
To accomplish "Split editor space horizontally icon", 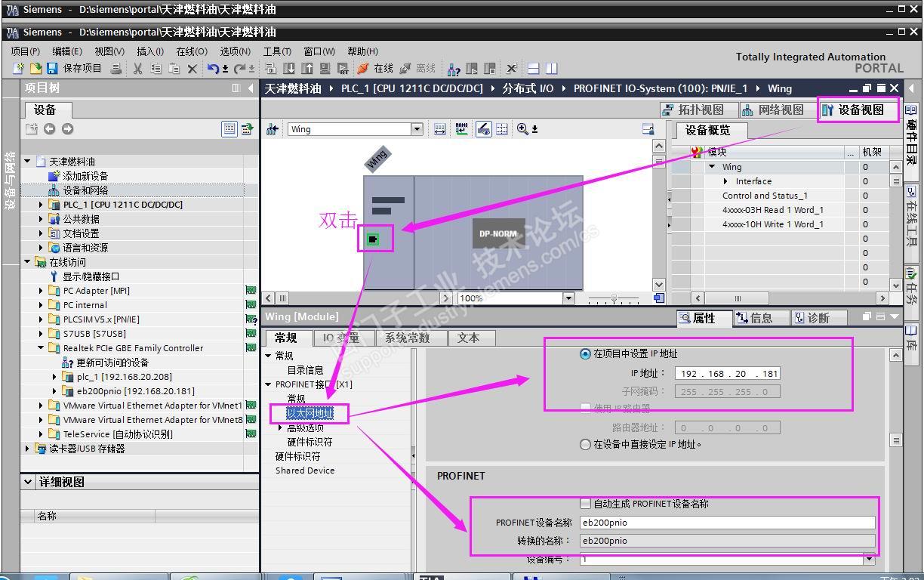I will pos(534,69).
